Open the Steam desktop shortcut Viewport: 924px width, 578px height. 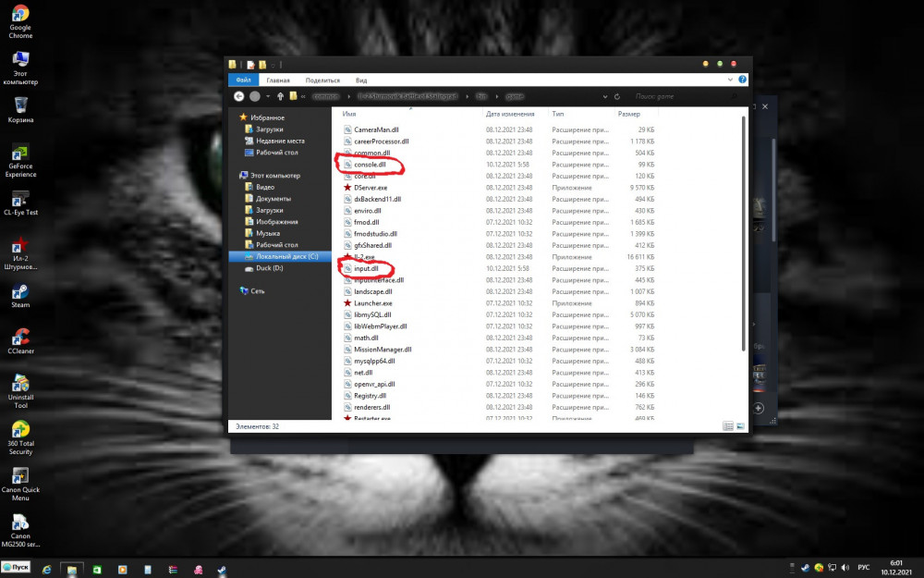coord(20,296)
